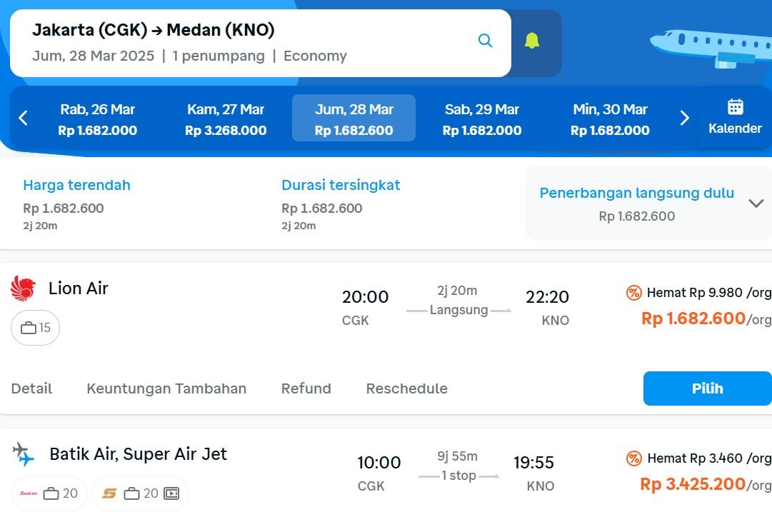This screenshot has width=772, height=532.
Task: Click the search magnifier icon
Action: [x=486, y=41]
